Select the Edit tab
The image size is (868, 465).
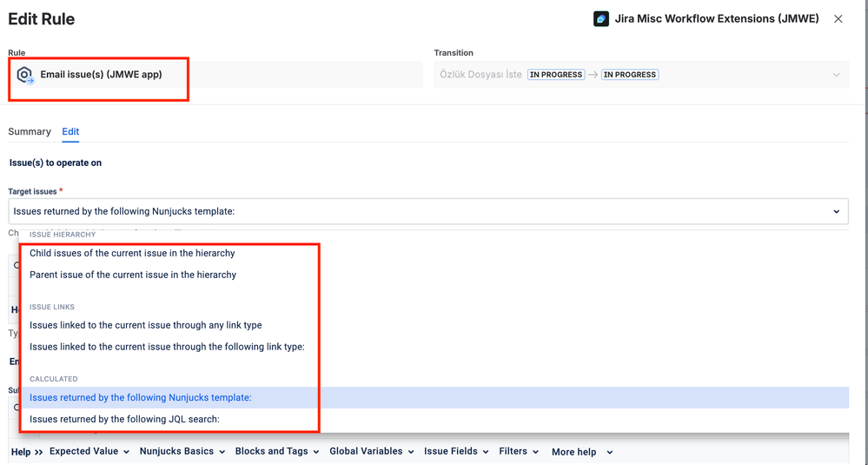tap(70, 132)
